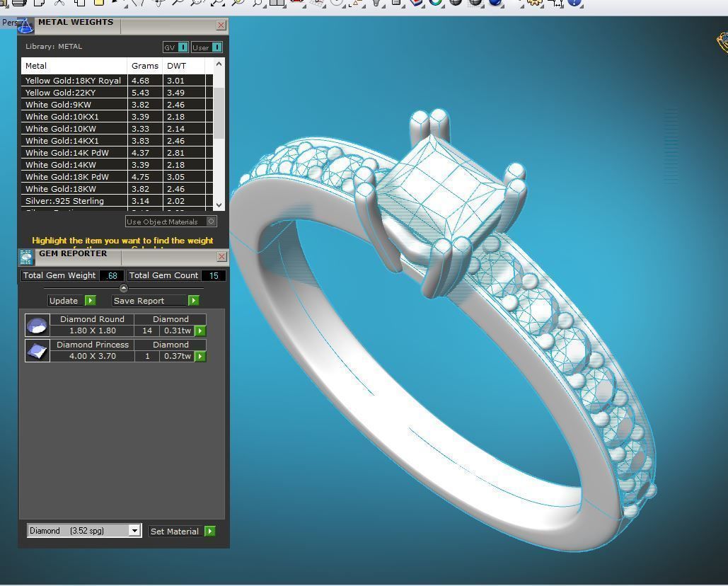Select the White Gold:14KW row
The width and height of the screenshot is (728, 586).
(117, 165)
